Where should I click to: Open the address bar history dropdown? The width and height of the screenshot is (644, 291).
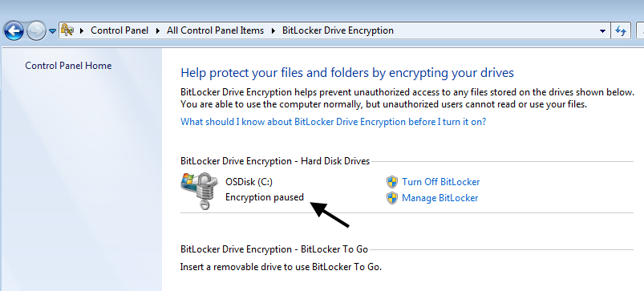coord(602,30)
